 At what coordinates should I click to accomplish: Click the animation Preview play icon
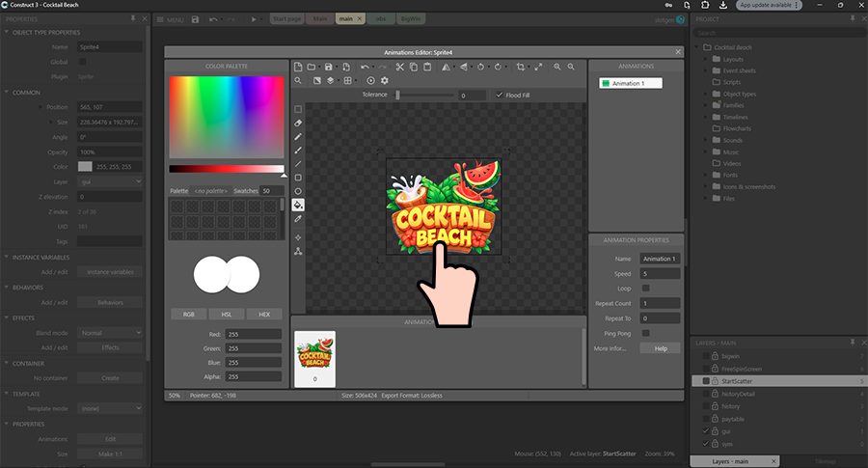pos(371,80)
